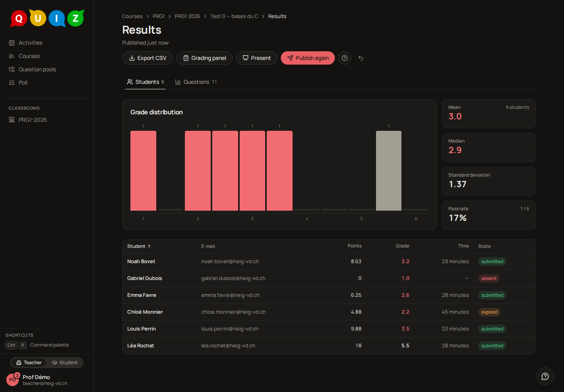Sort table by E-mail column header

[208, 246]
